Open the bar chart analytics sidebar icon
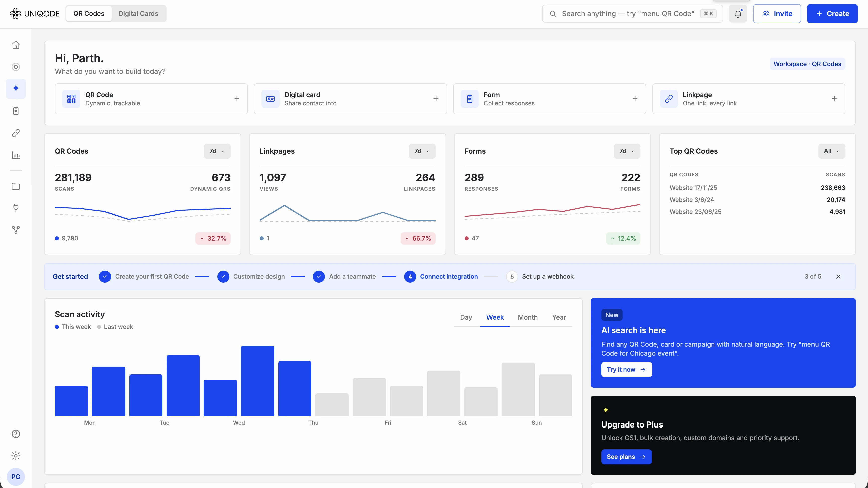Viewport: 868px width, 488px height. click(16, 155)
